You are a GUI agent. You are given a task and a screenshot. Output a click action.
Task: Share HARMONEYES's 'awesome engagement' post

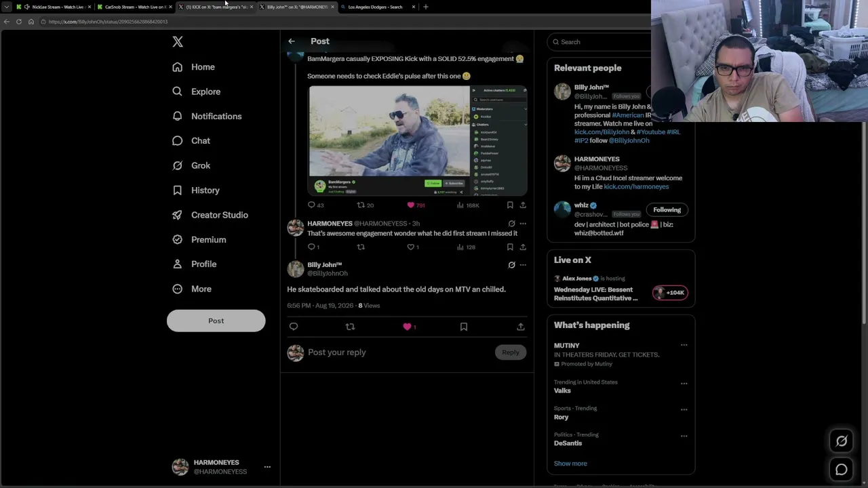[x=523, y=247]
